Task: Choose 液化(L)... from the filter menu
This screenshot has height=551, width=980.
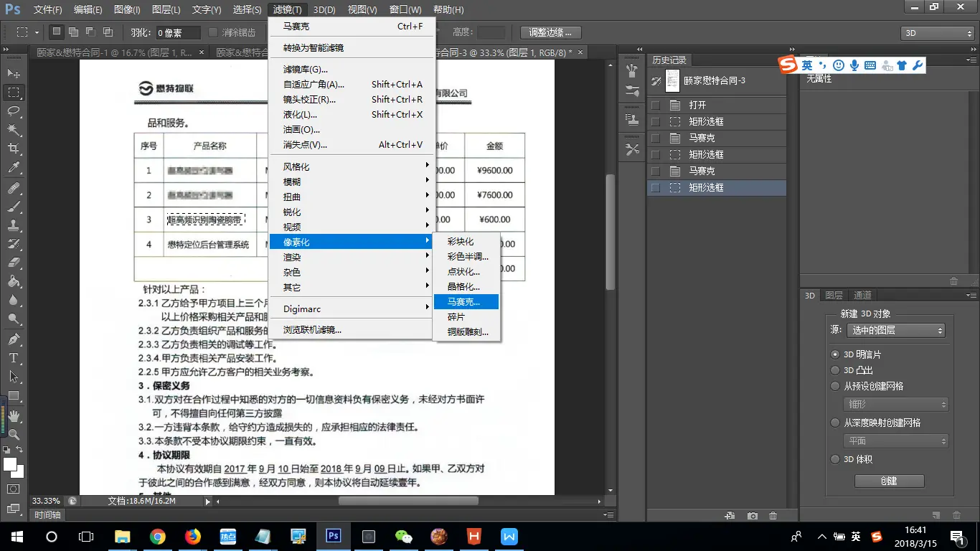Action: point(352,115)
